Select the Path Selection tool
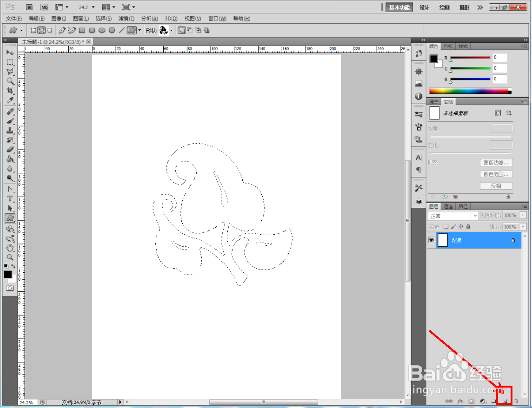Screen dimensions: 532x408 coord(10,208)
